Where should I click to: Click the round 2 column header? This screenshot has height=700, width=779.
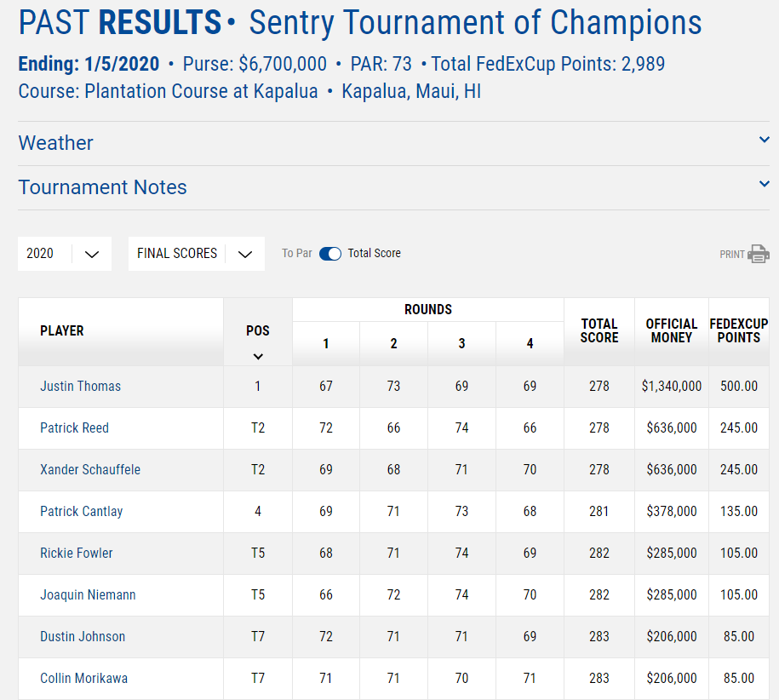pos(393,343)
